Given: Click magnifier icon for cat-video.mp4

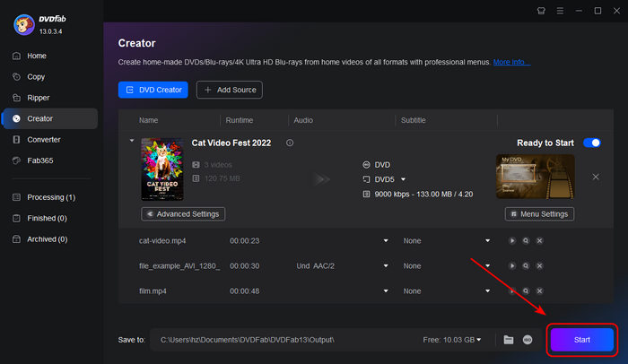Looking at the screenshot, I should (x=526, y=240).
